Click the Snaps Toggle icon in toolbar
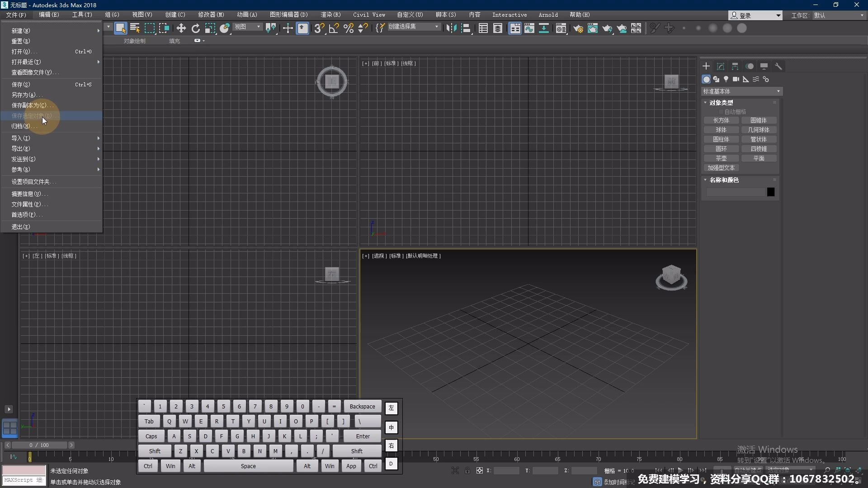The height and width of the screenshot is (488, 868). click(320, 28)
